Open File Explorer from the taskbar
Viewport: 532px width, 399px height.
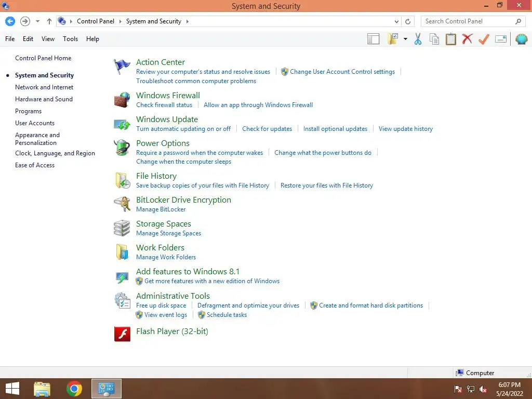point(42,389)
